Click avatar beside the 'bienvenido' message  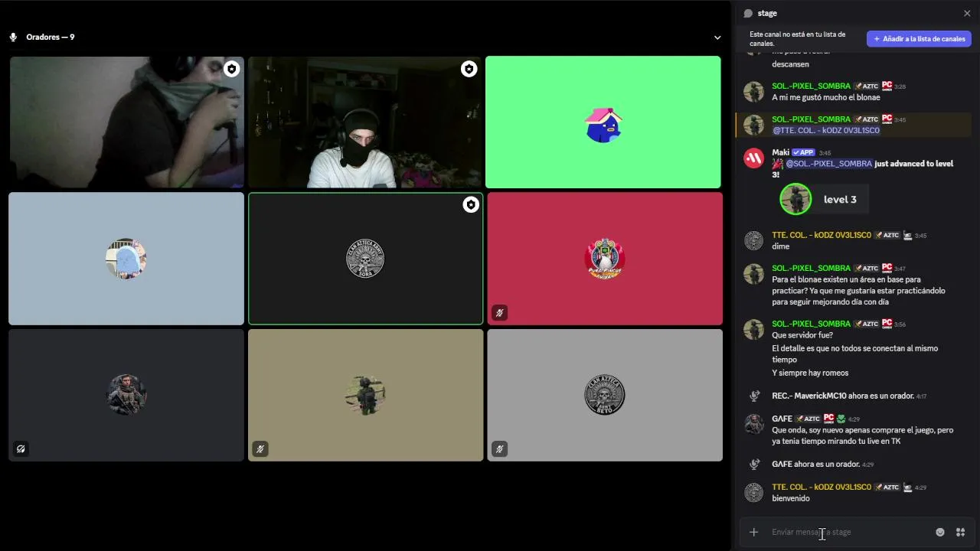point(754,492)
